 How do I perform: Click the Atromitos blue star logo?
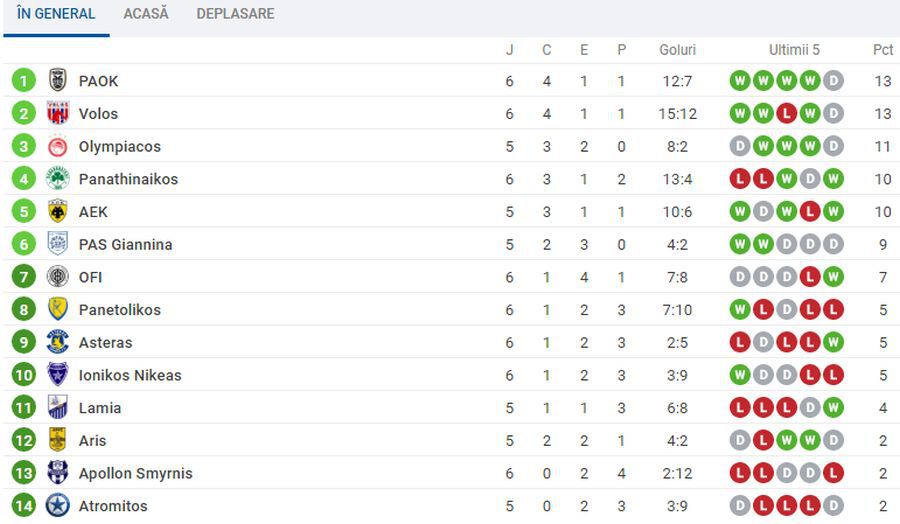tap(57, 506)
